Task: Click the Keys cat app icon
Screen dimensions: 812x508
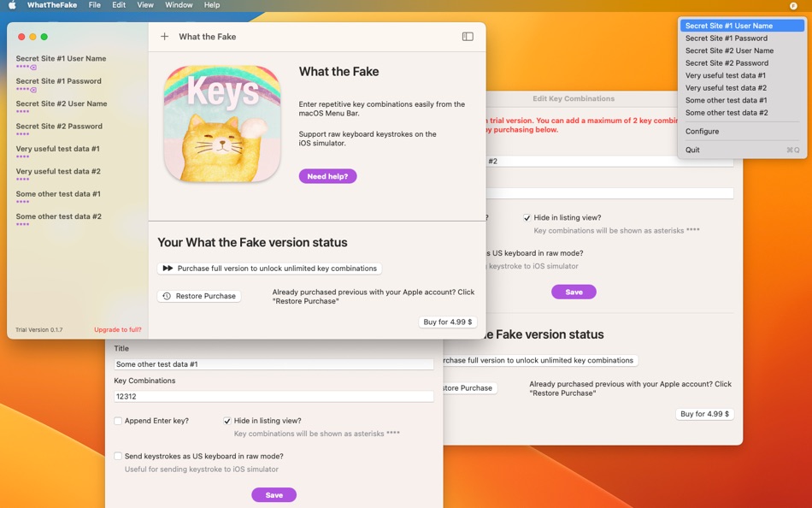Action: pyautogui.click(x=223, y=124)
